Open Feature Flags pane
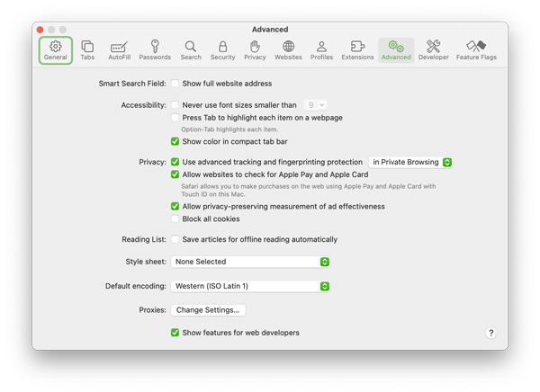 tap(476, 50)
